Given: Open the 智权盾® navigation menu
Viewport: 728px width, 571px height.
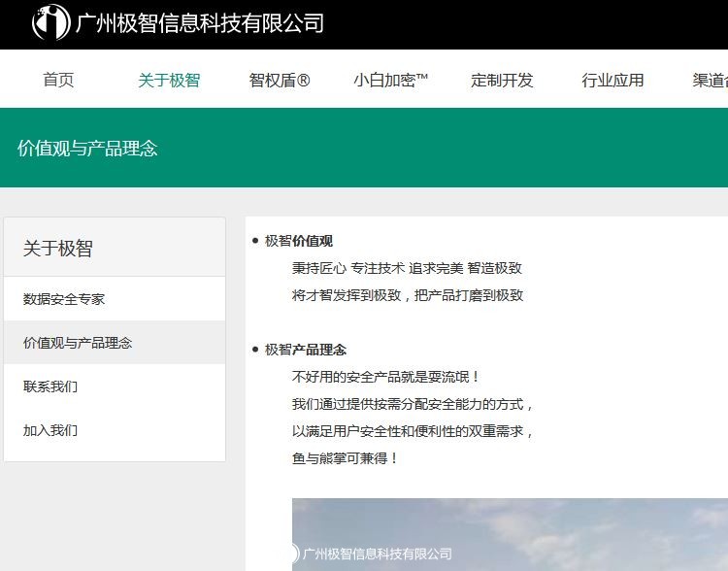Looking at the screenshot, I should pos(280,81).
